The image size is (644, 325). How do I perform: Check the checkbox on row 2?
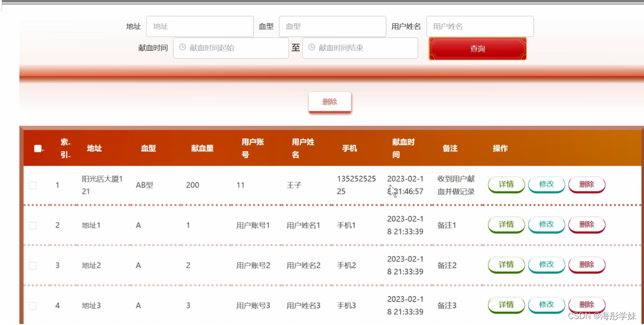pyautogui.click(x=32, y=225)
